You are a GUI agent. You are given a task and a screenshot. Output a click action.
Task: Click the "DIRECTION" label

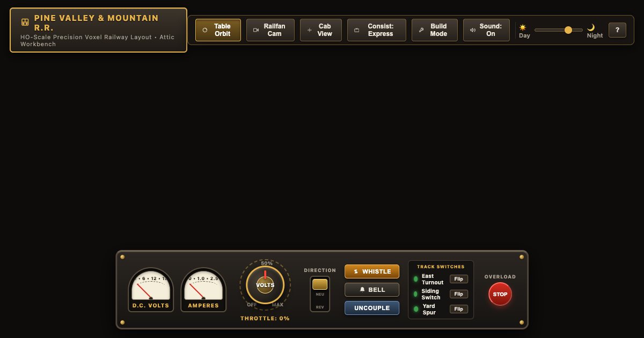[320, 270]
